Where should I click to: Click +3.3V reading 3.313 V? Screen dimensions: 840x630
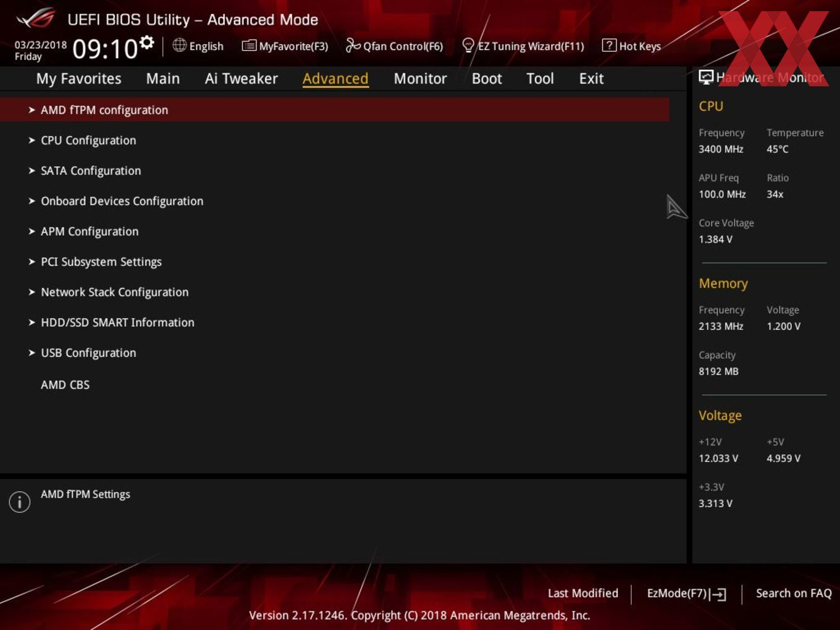pyautogui.click(x=715, y=503)
